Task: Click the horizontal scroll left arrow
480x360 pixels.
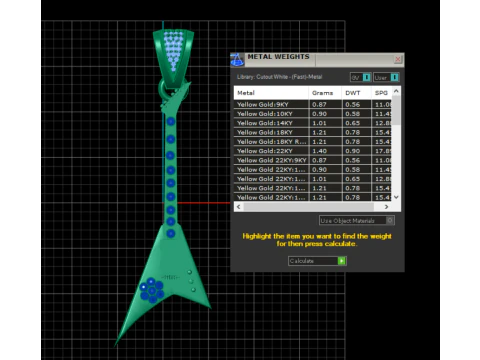Action: 238,207
